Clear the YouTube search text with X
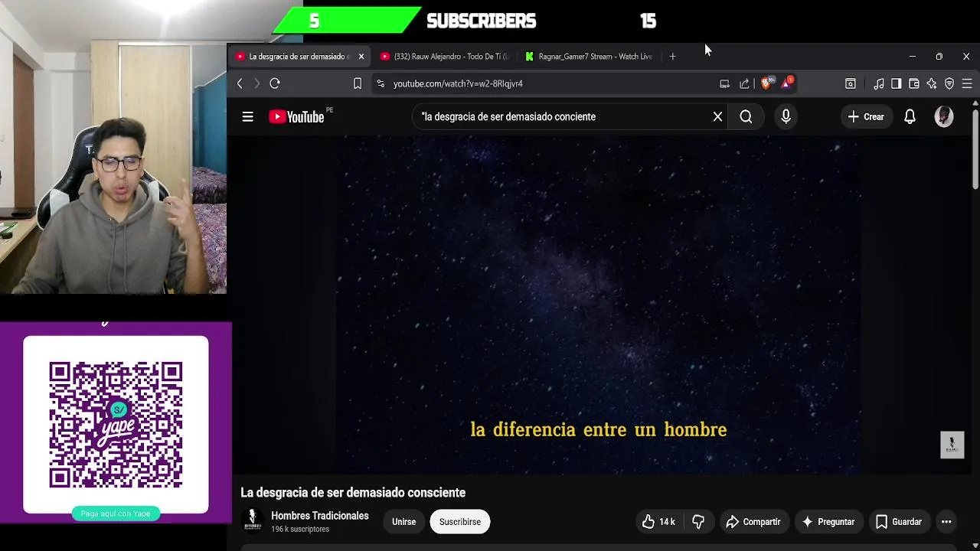The height and width of the screenshot is (551, 980). click(x=717, y=117)
